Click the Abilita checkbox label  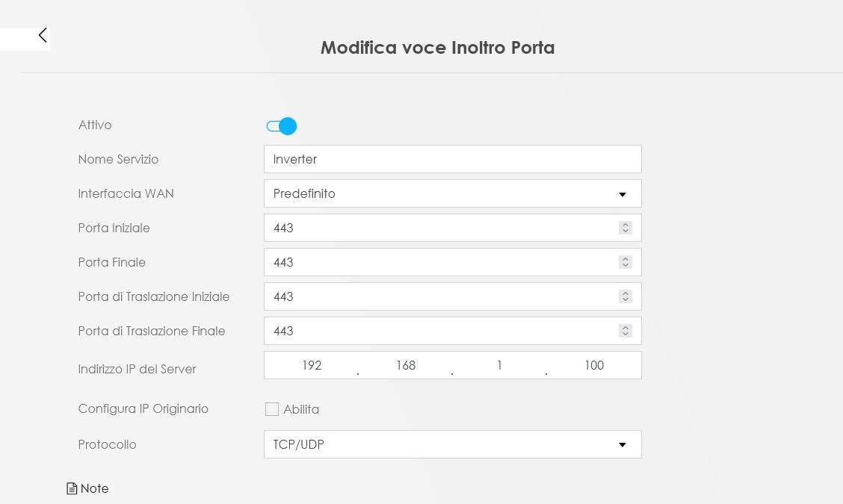(301, 409)
